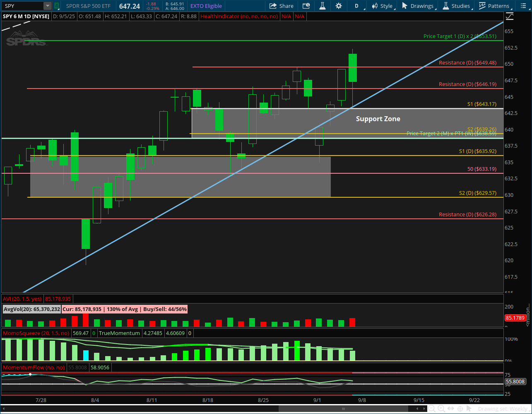
Task: Select the Resistance (D) ($626.28) label
Action: point(467,214)
